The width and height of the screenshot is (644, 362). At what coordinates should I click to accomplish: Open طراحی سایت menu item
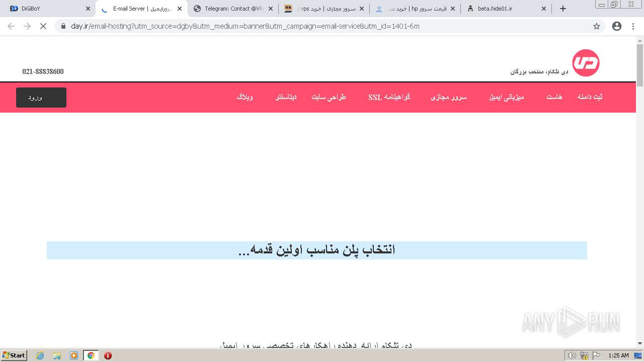point(329,97)
